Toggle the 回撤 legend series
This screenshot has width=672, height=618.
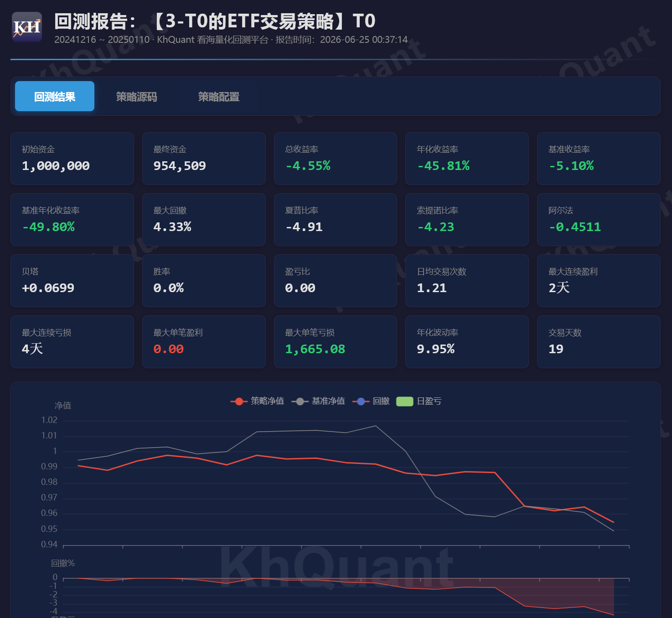pos(371,401)
